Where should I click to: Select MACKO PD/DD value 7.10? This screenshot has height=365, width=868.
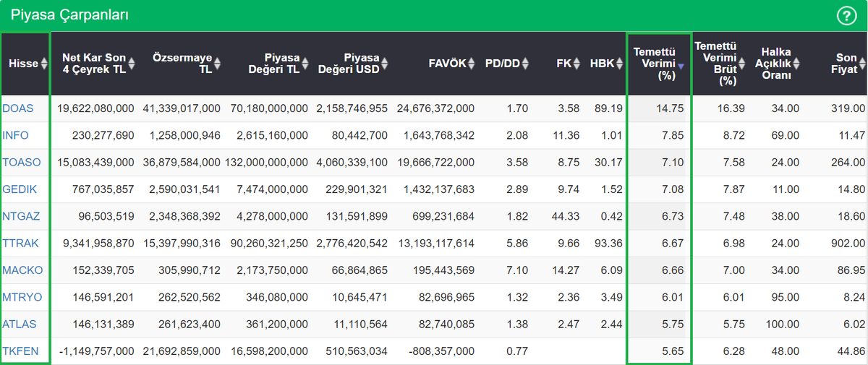click(x=517, y=270)
